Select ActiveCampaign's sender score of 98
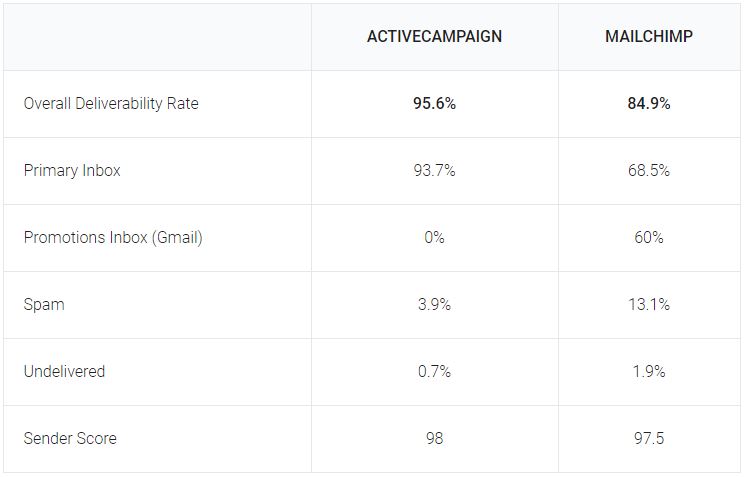Image resolution: width=745 pixels, height=477 pixels. point(434,439)
